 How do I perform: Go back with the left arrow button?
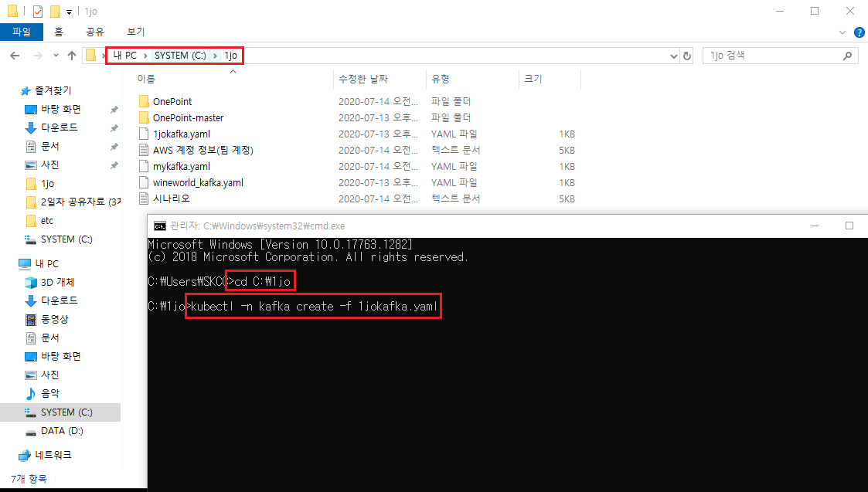tap(15, 56)
